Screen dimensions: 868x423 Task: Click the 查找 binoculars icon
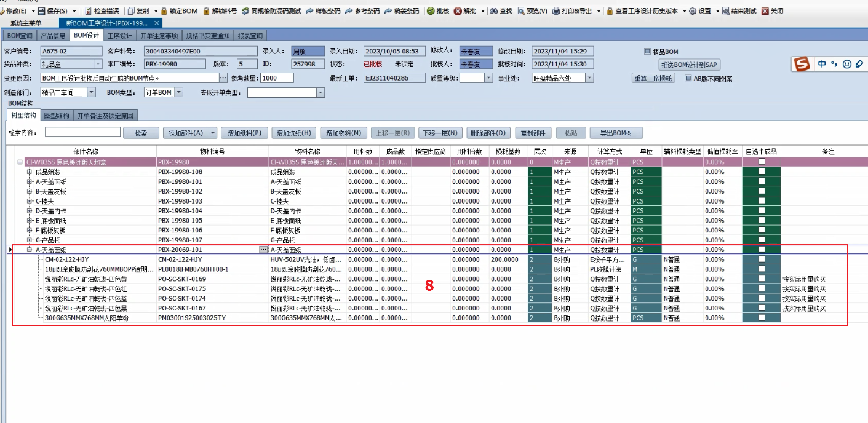pos(495,11)
